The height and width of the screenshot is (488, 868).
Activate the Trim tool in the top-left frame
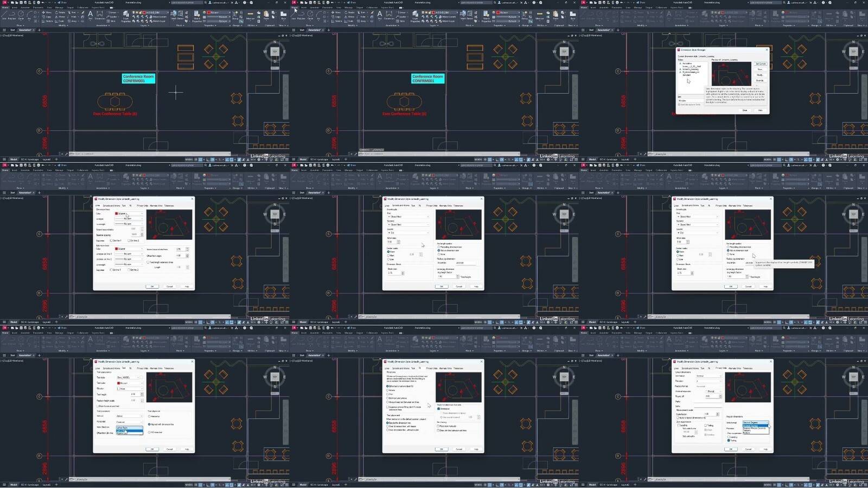(x=73, y=12)
